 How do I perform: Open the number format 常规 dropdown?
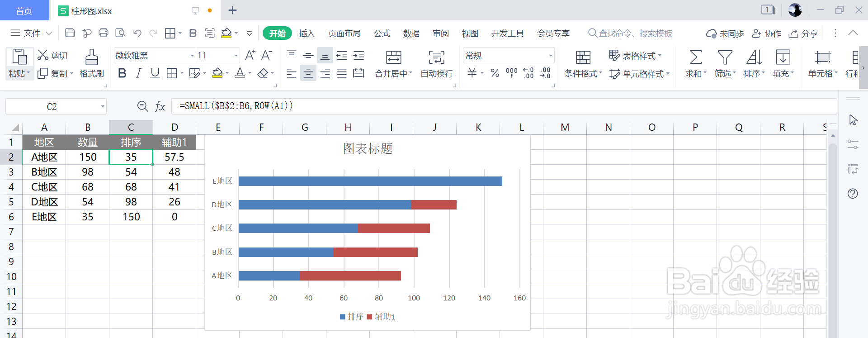(551, 56)
